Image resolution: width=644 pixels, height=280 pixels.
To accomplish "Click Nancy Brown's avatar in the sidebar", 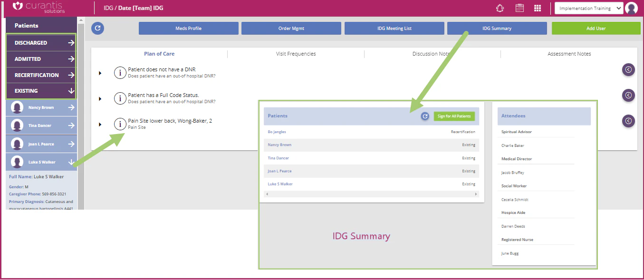I will 17,107.
